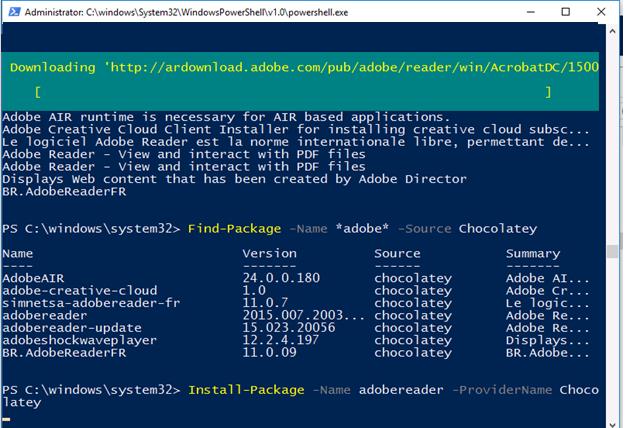Click the Summary column header
Screen dimensions: 625x428
point(533,254)
